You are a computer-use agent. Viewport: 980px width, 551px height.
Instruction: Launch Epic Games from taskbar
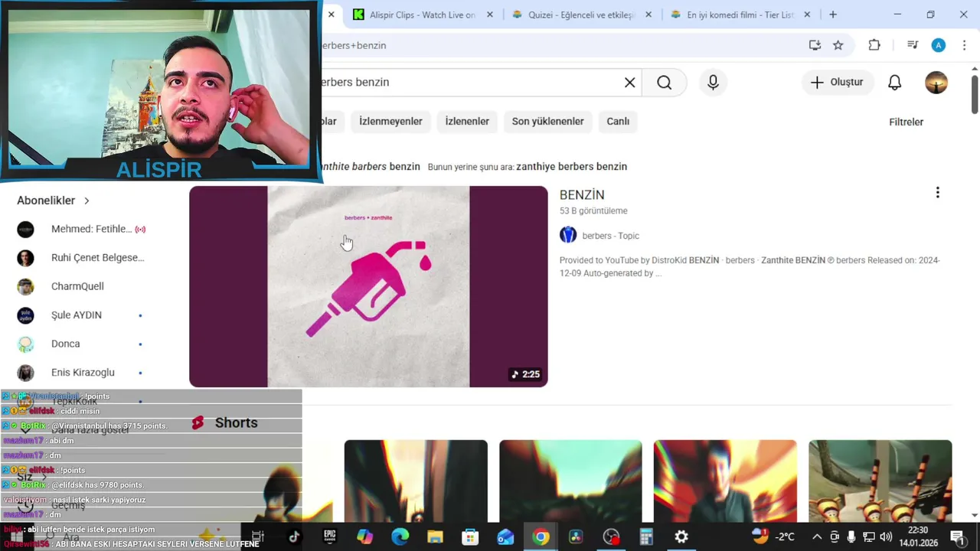[330, 536]
